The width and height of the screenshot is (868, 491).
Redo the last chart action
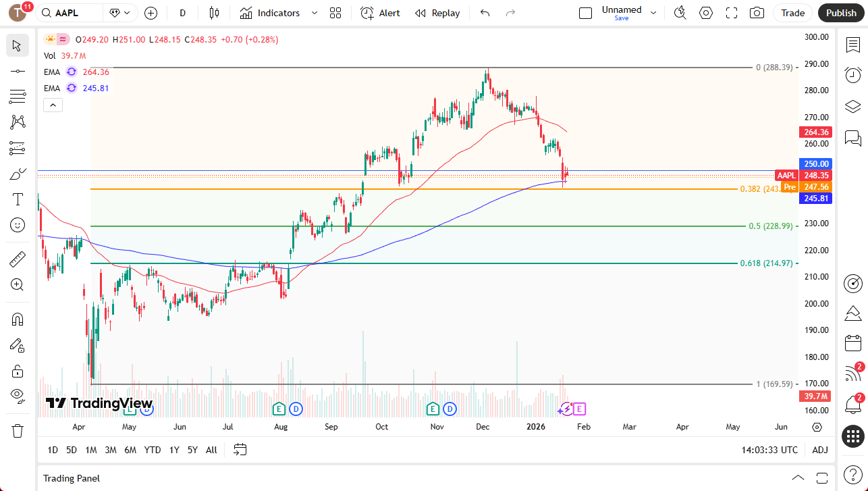coord(510,13)
